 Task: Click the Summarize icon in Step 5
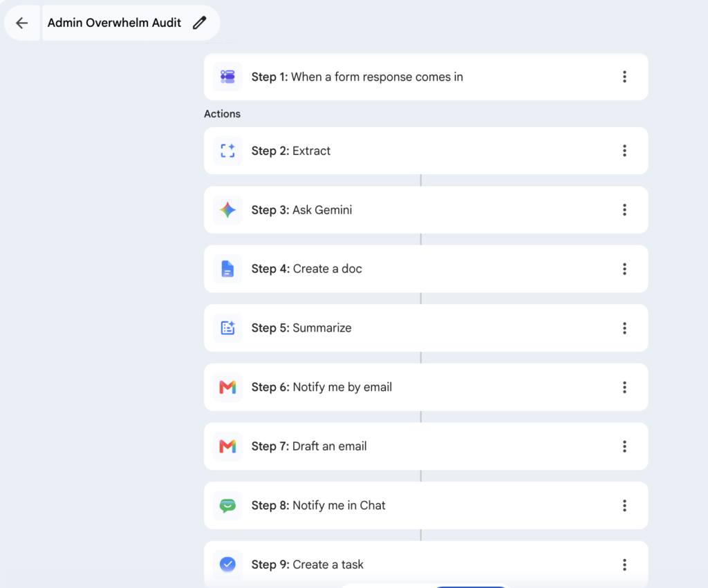point(227,328)
